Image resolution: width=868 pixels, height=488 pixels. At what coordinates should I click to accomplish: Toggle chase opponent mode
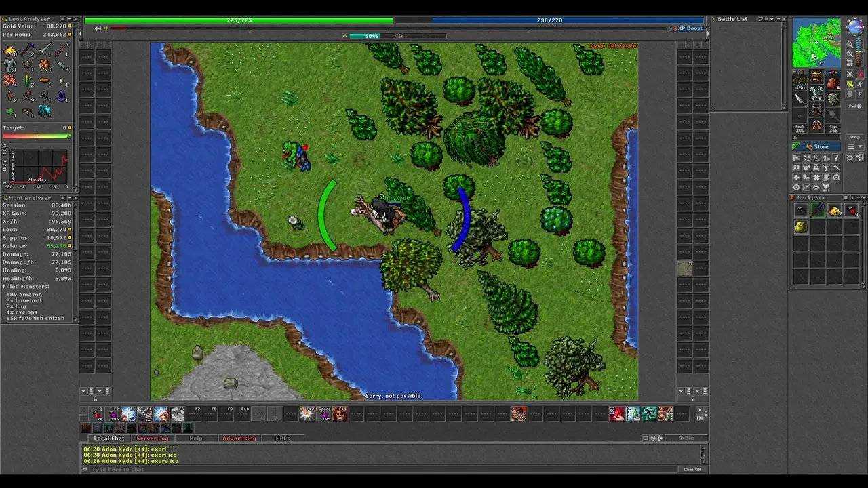[860, 84]
